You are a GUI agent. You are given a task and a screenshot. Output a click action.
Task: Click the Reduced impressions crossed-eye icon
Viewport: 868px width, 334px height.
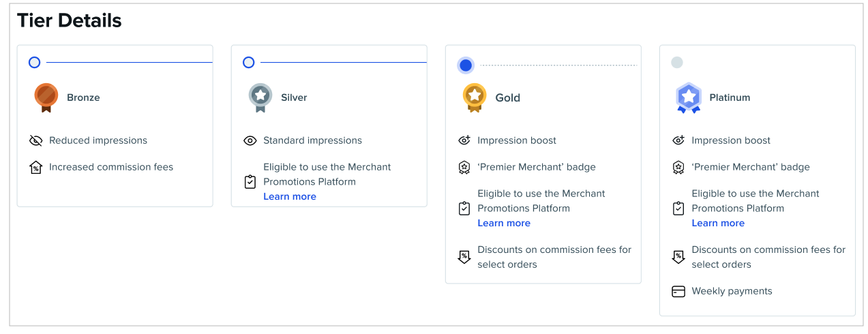(36, 140)
